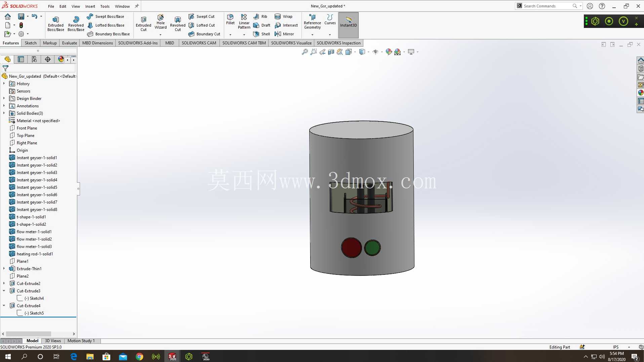Viewport: 644px width, 362px height.
Task: Open the IPS unit system dropdown
Action: pyautogui.click(x=629, y=347)
